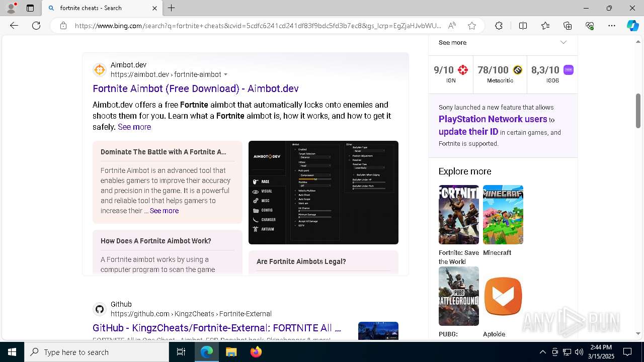Screen dimensions: 644x362
Task: View site information lock icon
Action: coord(63,26)
